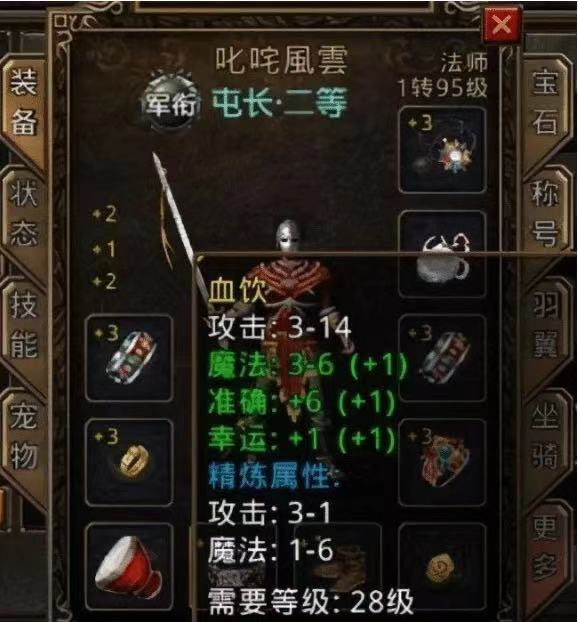The width and height of the screenshot is (578, 622).
Task: Click the right bracelet slot partially hidden
Action: click(442, 358)
